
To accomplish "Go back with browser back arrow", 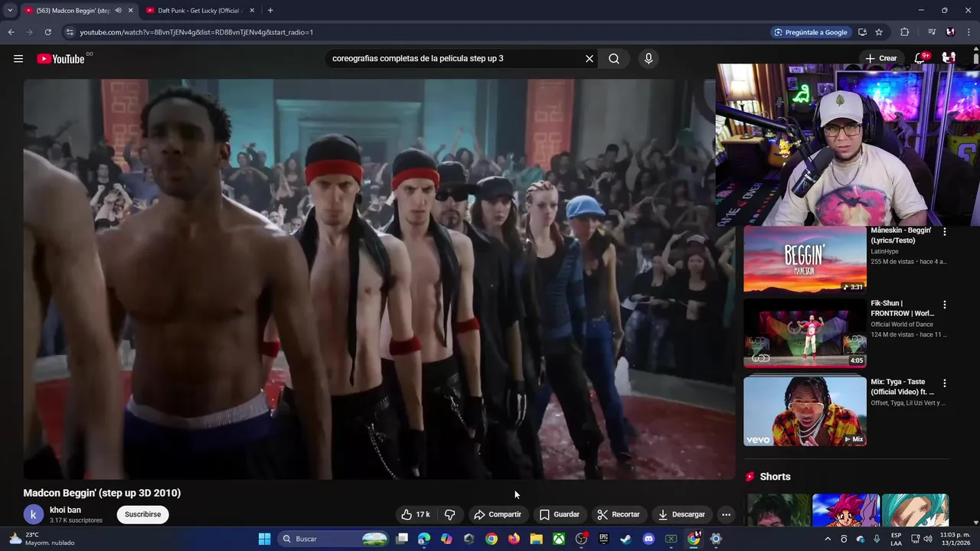I will coord(11,32).
